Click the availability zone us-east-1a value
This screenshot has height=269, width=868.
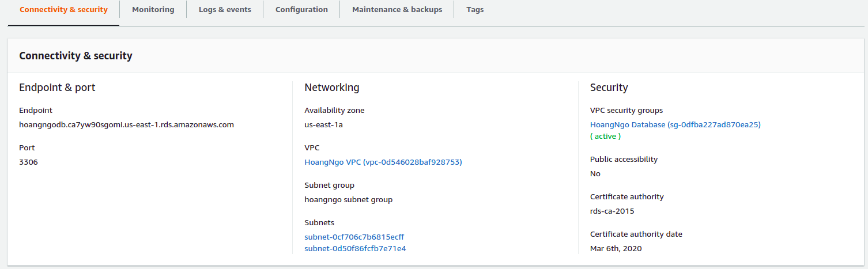[x=324, y=125]
